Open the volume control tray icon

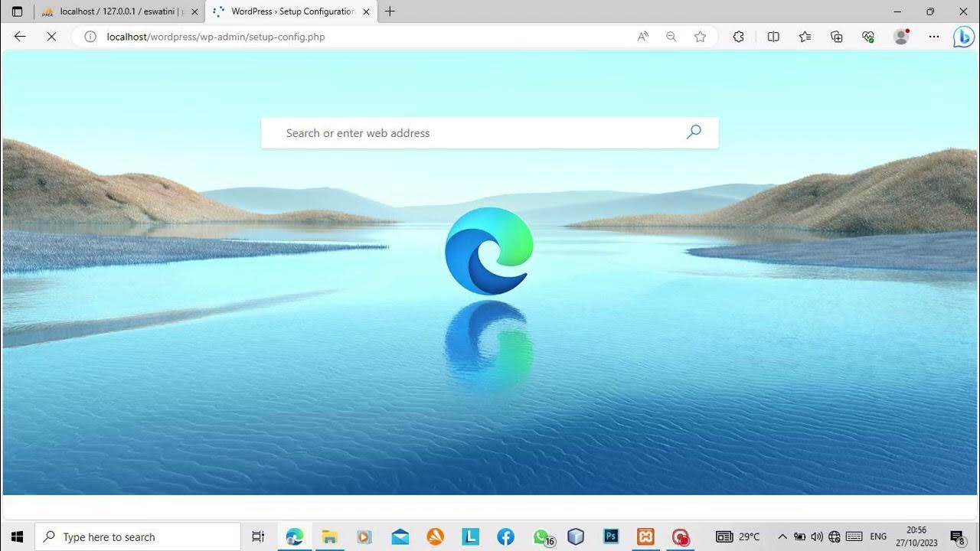[817, 537]
